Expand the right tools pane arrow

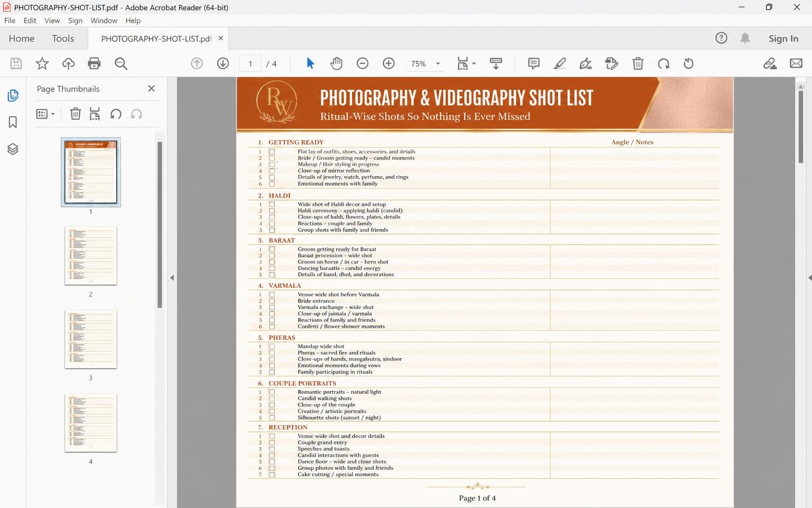809,278
